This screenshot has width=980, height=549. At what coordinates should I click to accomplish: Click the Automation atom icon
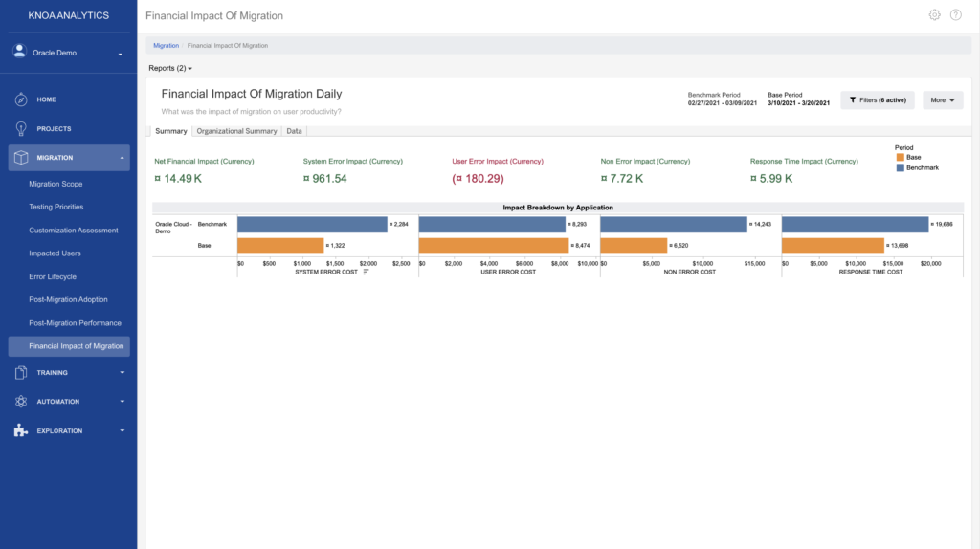21,402
